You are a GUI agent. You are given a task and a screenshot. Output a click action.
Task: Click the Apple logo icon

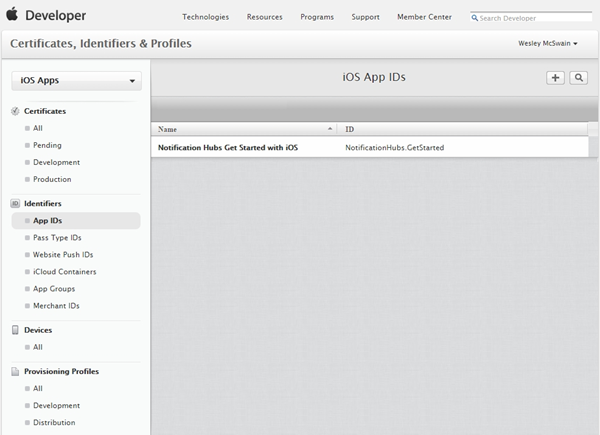pyautogui.click(x=12, y=14)
